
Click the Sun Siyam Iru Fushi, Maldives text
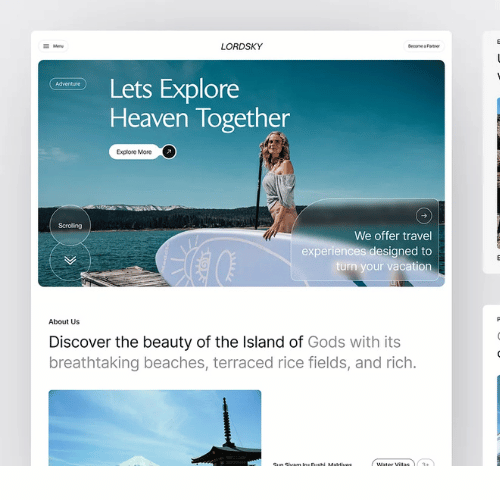[312, 464]
